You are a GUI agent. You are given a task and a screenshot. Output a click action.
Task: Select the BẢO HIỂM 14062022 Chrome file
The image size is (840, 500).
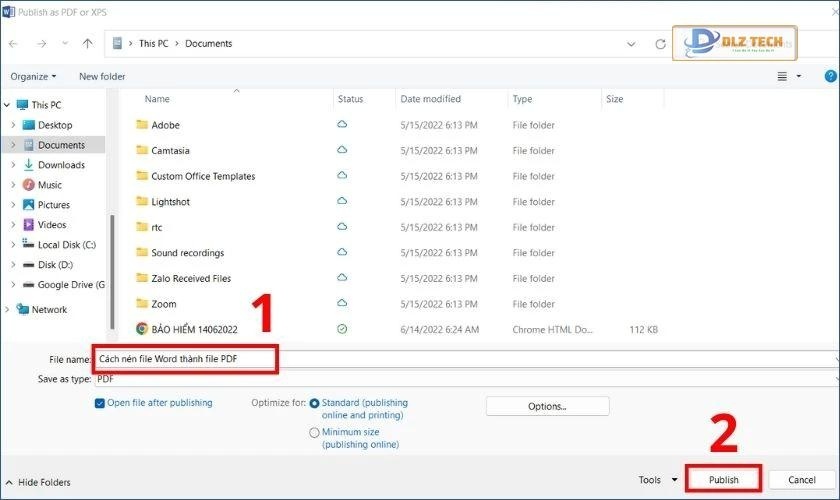[194, 329]
